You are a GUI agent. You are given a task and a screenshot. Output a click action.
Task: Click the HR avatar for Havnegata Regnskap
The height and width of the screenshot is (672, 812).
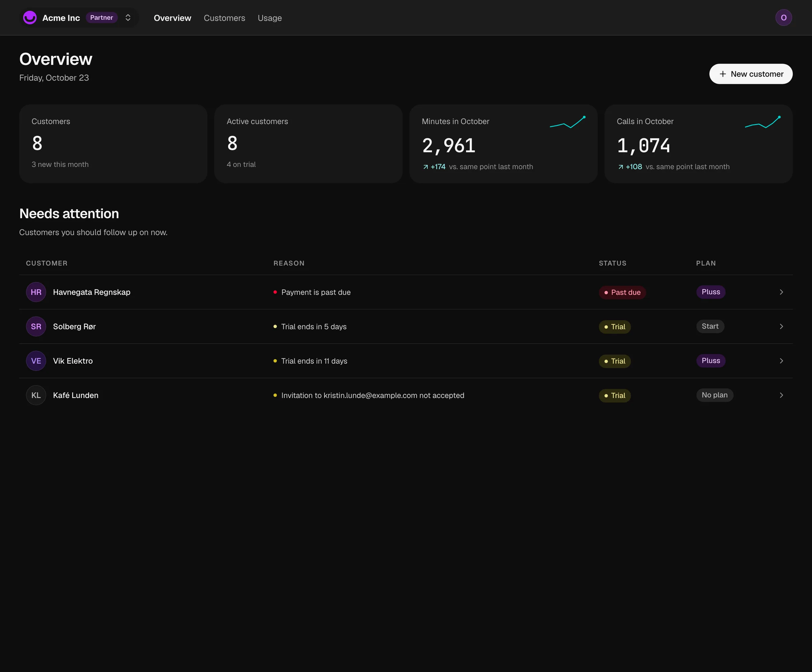(x=36, y=292)
